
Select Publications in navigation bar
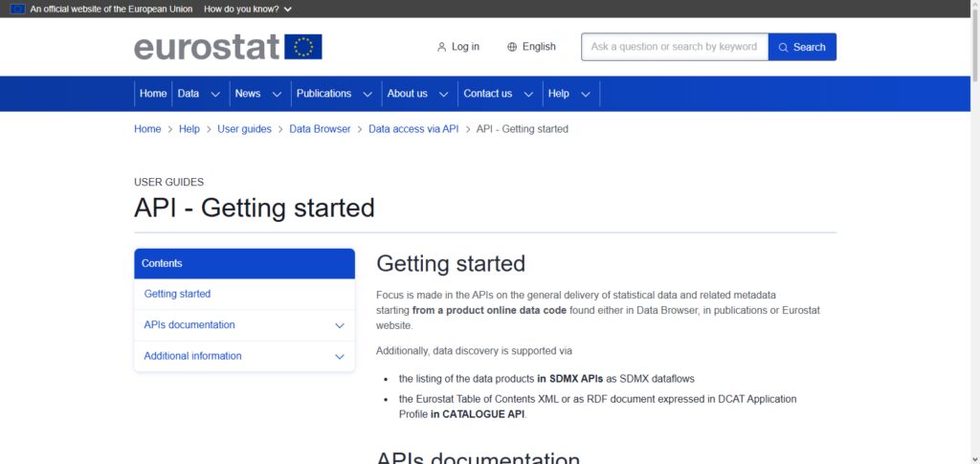click(x=323, y=94)
